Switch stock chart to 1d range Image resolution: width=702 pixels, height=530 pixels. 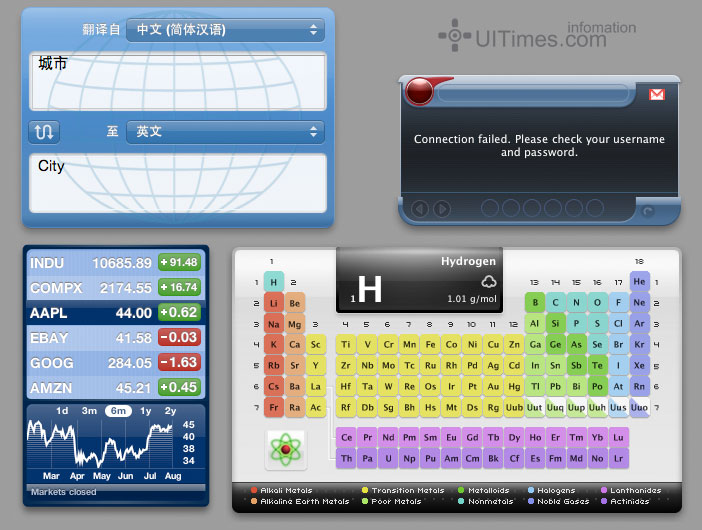62,411
